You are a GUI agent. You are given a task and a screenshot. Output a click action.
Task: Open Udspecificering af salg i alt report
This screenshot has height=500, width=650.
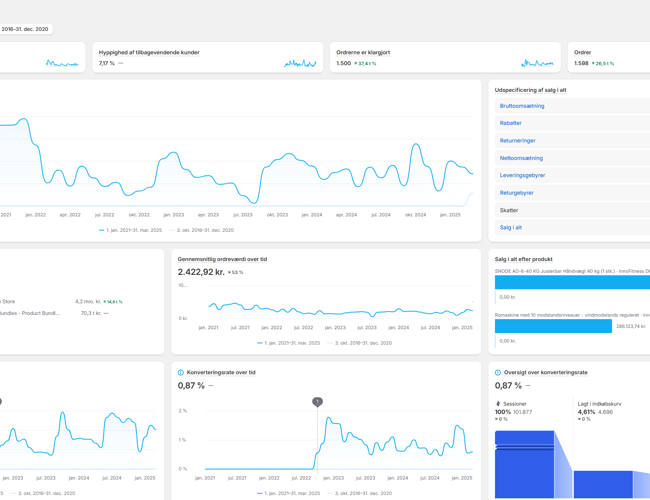pos(530,90)
